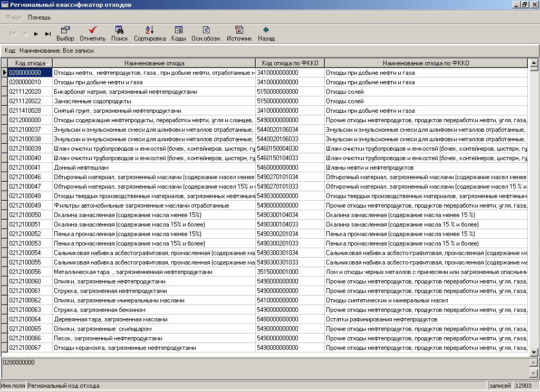Click Код отхода по ФККО header

point(290,63)
